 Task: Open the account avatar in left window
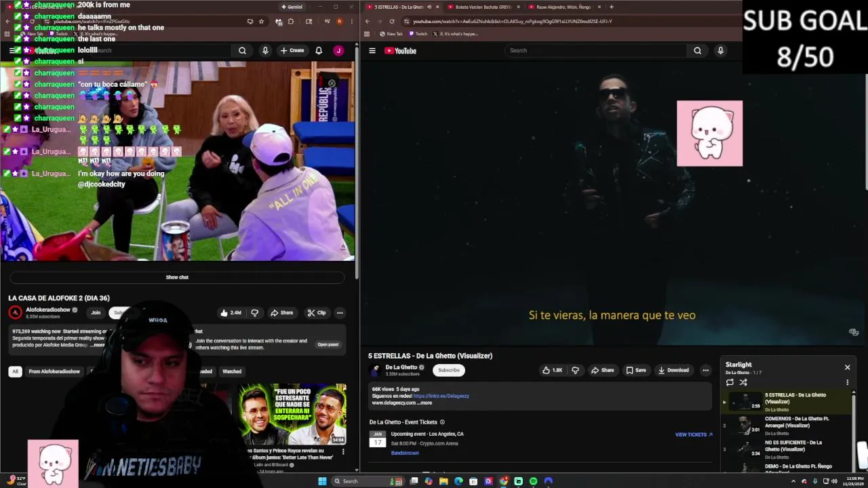coord(338,50)
